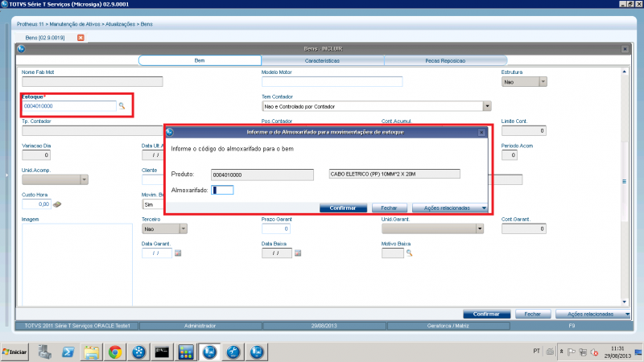This screenshot has width=644, height=362.
Task: Click the flag notification tray icon
Action: pos(572,352)
